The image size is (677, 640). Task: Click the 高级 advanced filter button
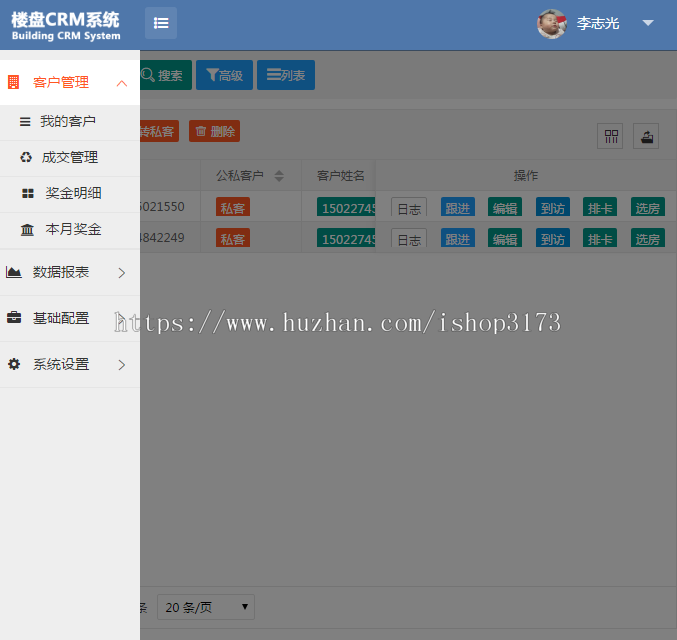(224, 75)
